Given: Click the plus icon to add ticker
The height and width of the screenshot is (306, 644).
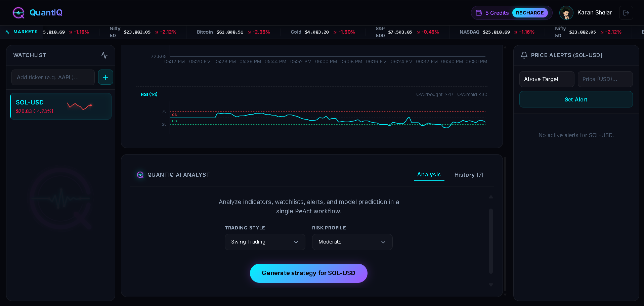Looking at the screenshot, I should [105, 77].
